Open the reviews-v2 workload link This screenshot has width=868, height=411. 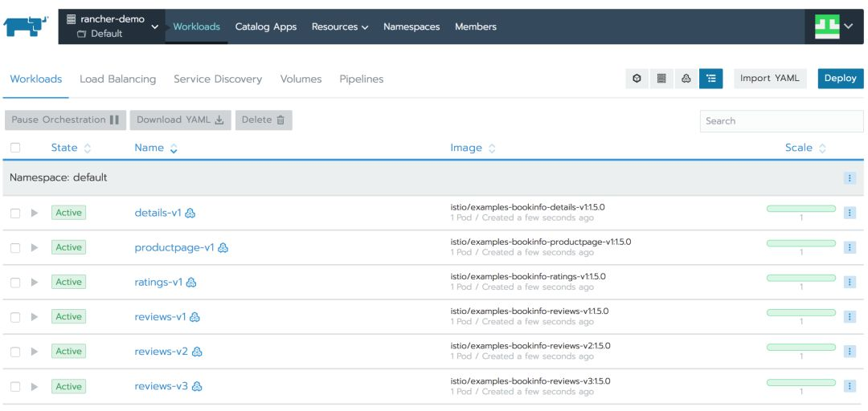pyautogui.click(x=161, y=352)
